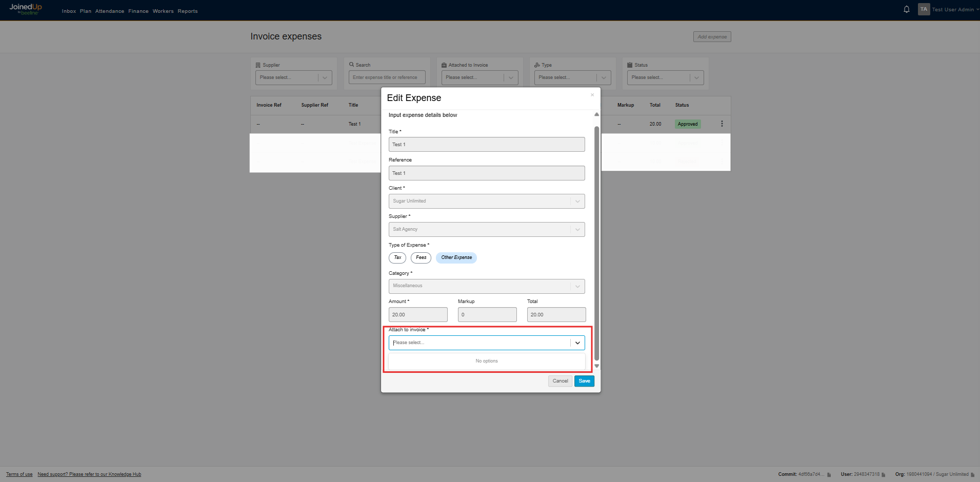The width and height of the screenshot is (980, 482).
Task: Open the Terms of use link
Action: coord(18,474)
